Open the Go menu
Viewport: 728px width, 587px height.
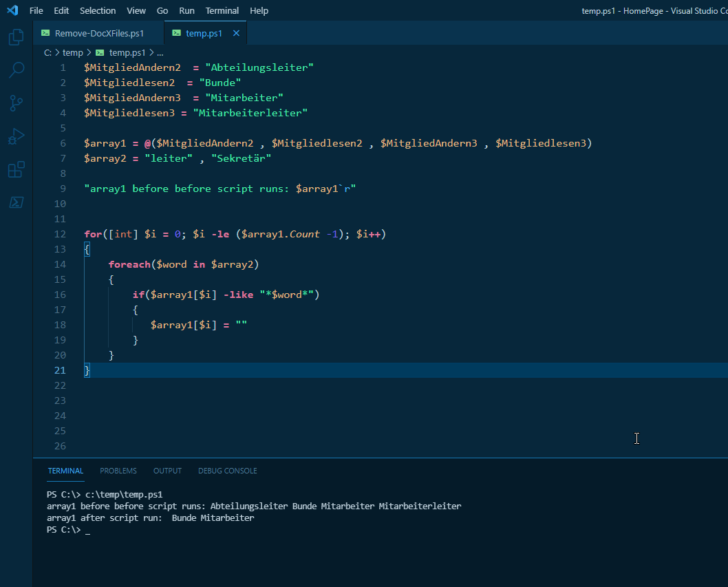point(162,10)
